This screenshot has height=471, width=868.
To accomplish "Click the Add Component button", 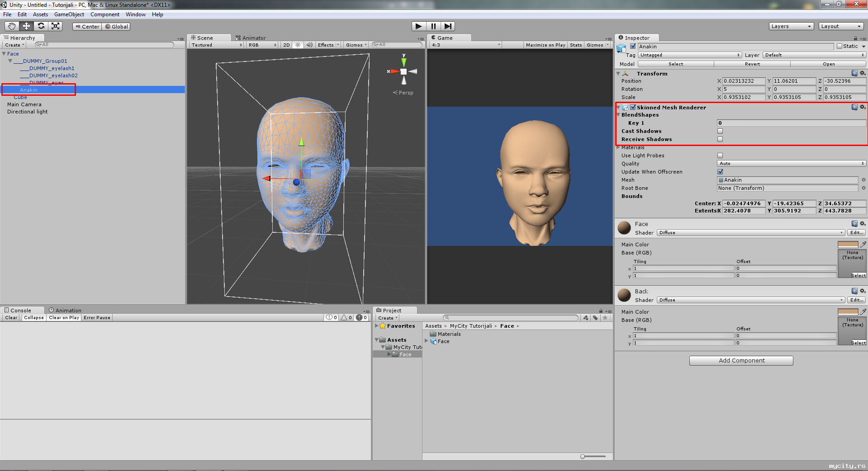I will click(741, 360).
